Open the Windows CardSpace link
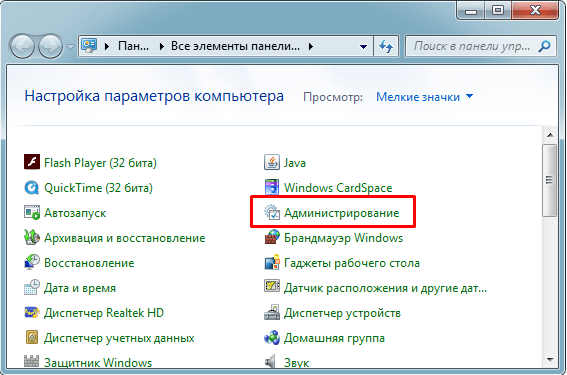The width and height of the screenshot is (567, 375). tap(338, 188)
